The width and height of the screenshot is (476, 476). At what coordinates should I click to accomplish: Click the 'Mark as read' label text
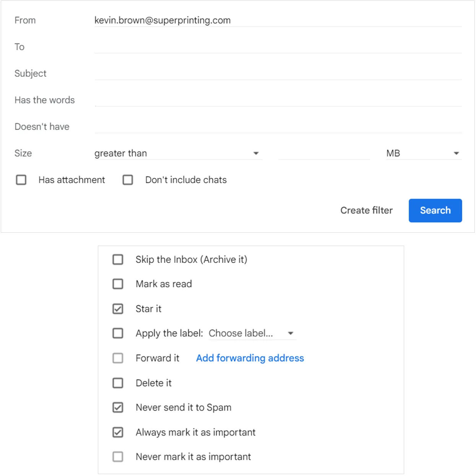(x=164, y=284)
